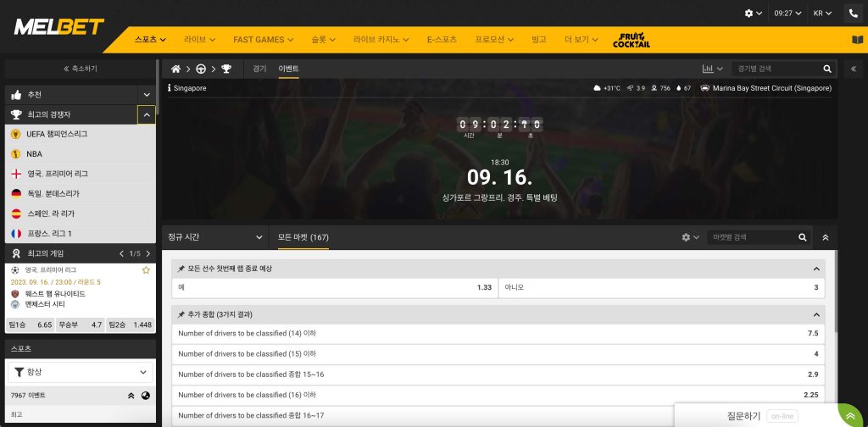Go to previous top game arrow
Screen dimensions: 868x427
[x=122, y=254]
